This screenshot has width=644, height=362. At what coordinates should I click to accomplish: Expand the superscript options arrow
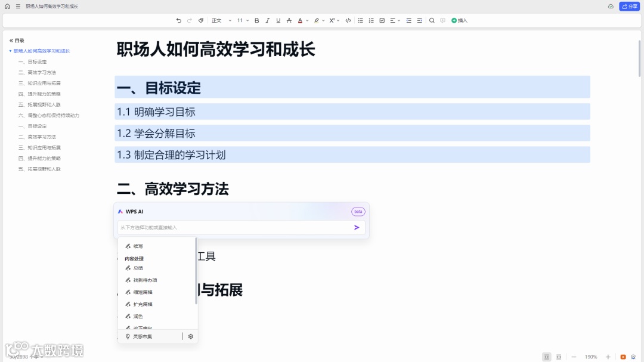pos(338,20)
